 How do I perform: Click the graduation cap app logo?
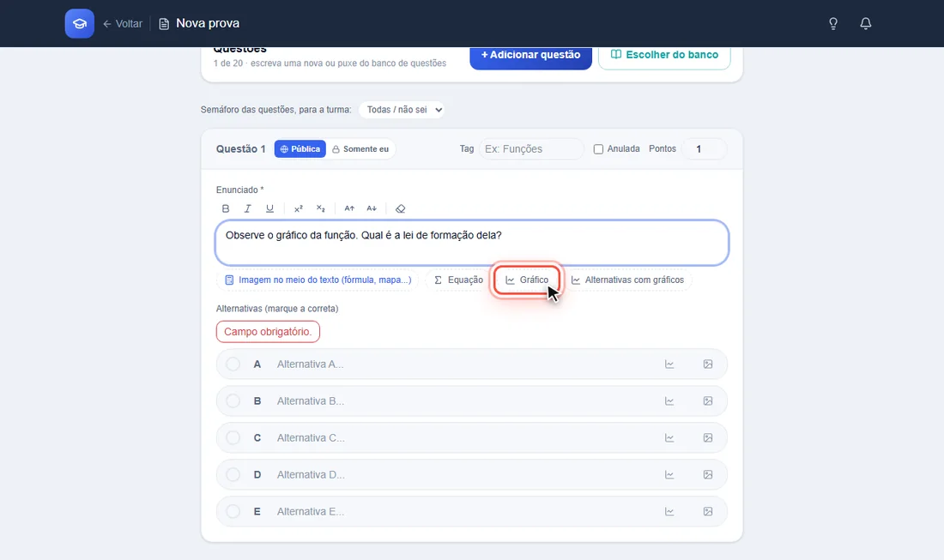point(80,23)
